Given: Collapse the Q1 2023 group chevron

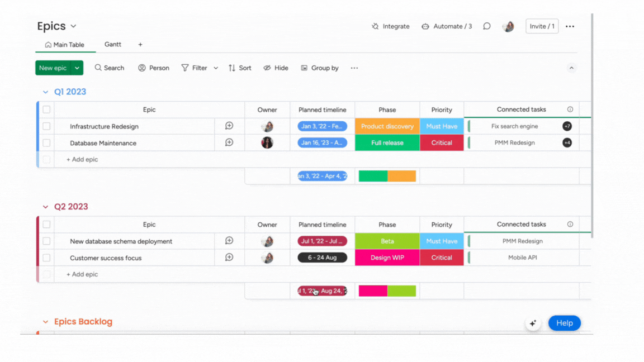Looking at the screenshot, I should pyautogui.click(x=46, y=92).
